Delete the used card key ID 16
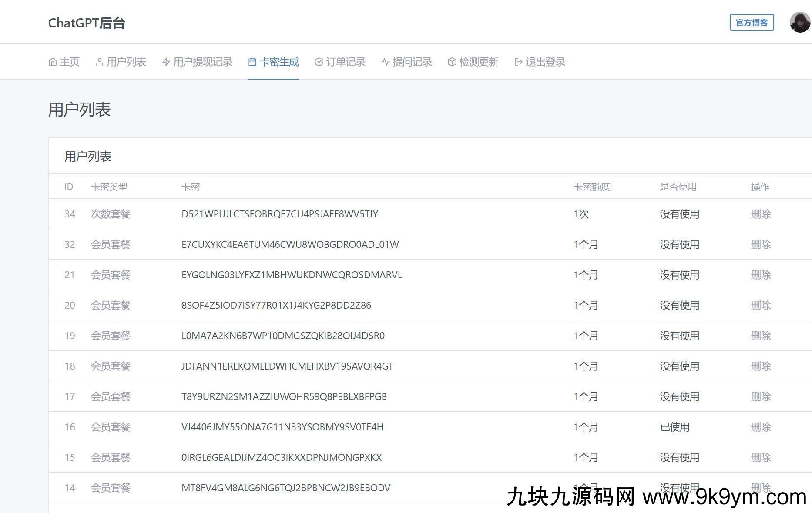This screenshot has height=513, width=812. pos(760,427)
